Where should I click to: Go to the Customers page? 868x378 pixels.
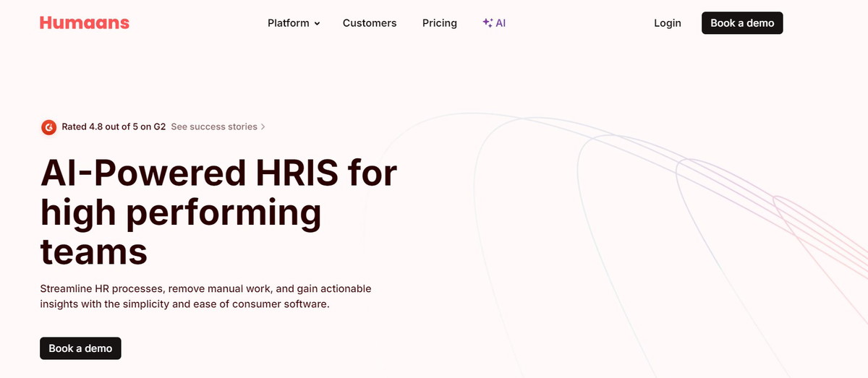(370, 23)
